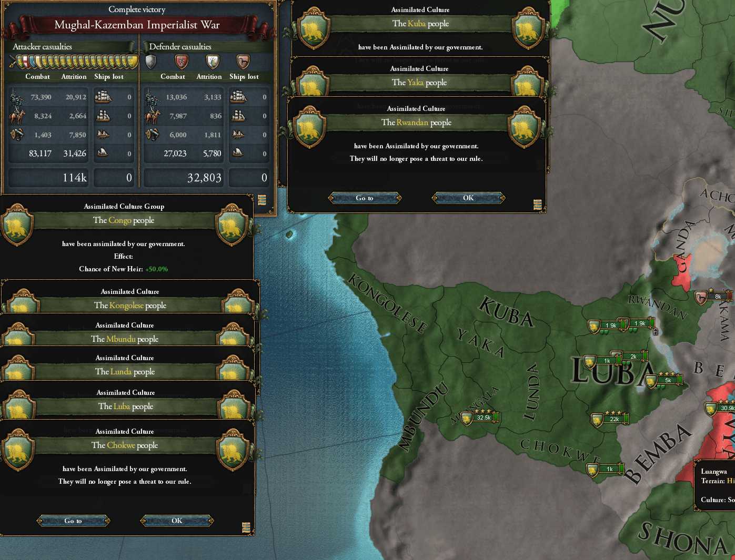Click the red defender shield with white emblem
The height and width of the screenshot is (560, 735).
182,62
